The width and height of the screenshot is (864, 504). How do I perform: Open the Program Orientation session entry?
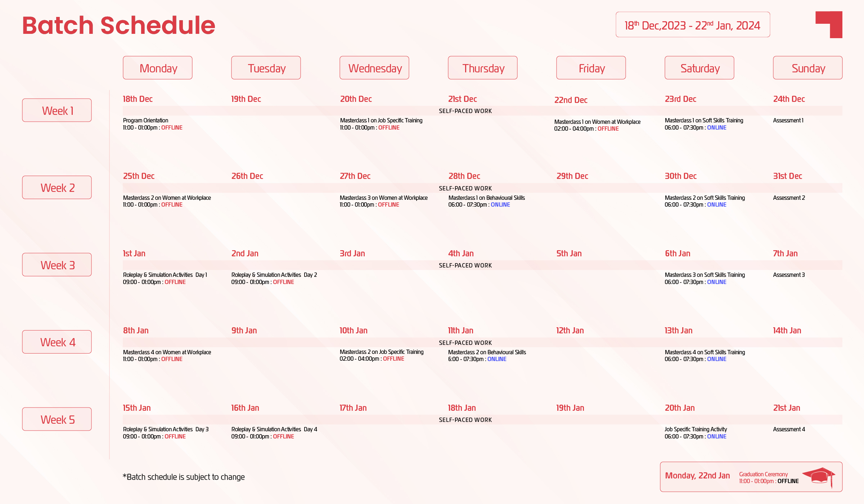146,121
